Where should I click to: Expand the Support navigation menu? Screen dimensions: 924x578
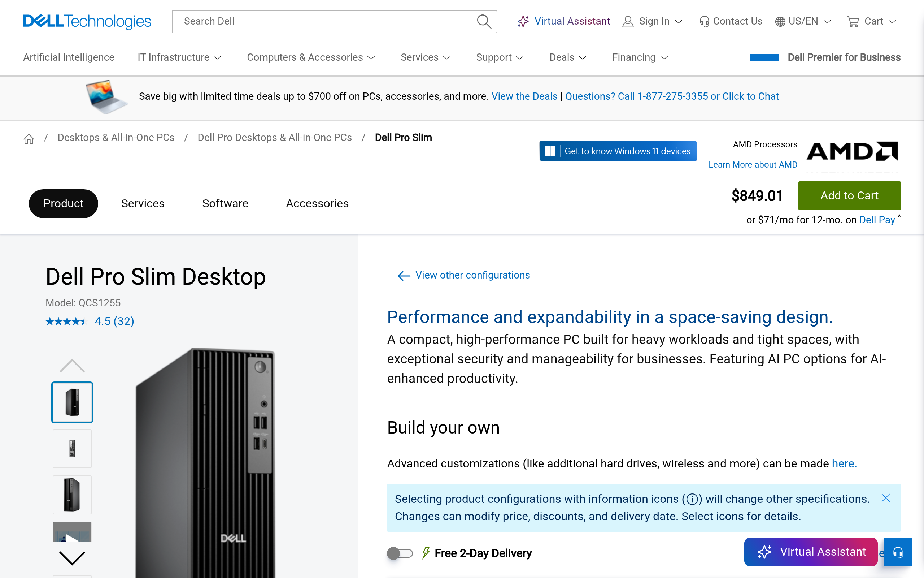(x=500, y=57)
